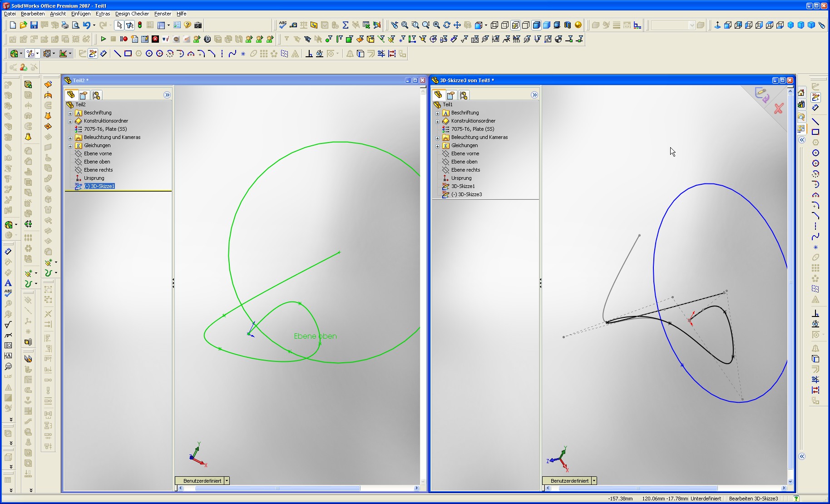Viewport: 830px width, 504px height.
Task: Click the Rebuild traffic light icon
Action: click(x=140, y=25)
